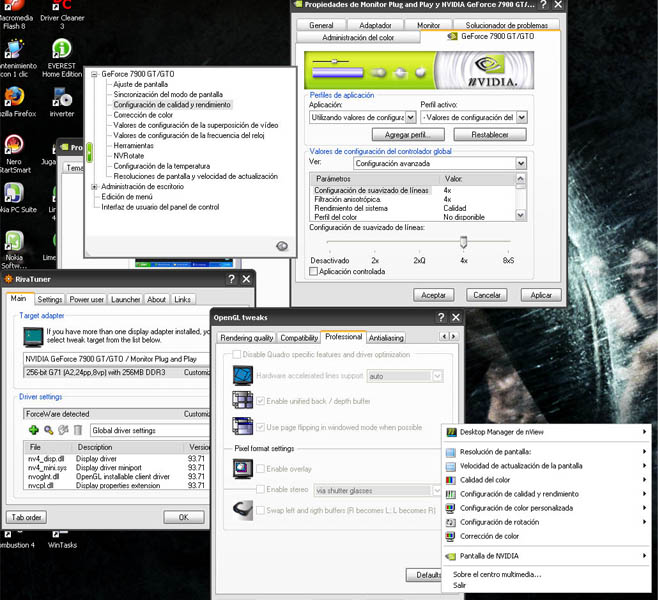Click the 8xS mark on the antialiasing slider
Viewport: 658px width, 600px height.
coord(508,261)
